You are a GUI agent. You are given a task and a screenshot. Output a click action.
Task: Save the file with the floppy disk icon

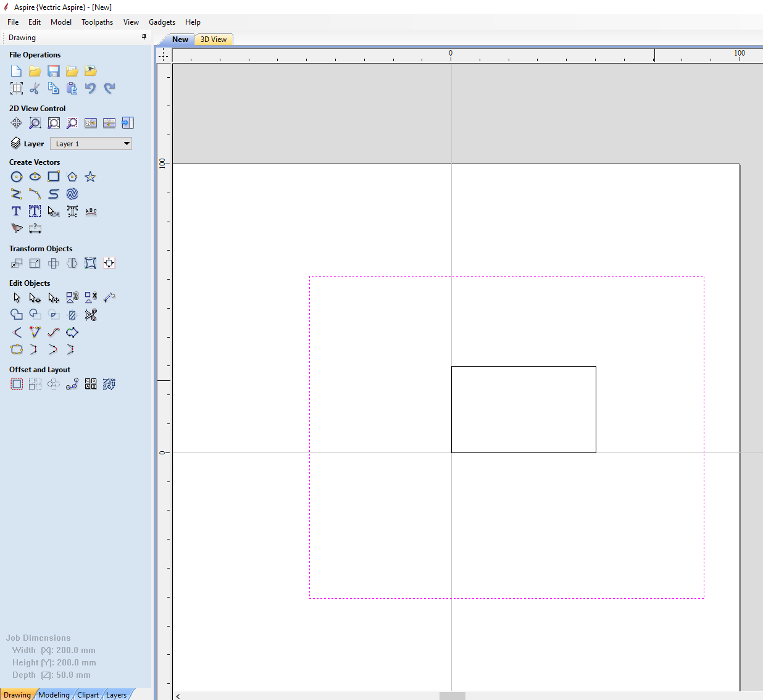[x=54, y=71]
